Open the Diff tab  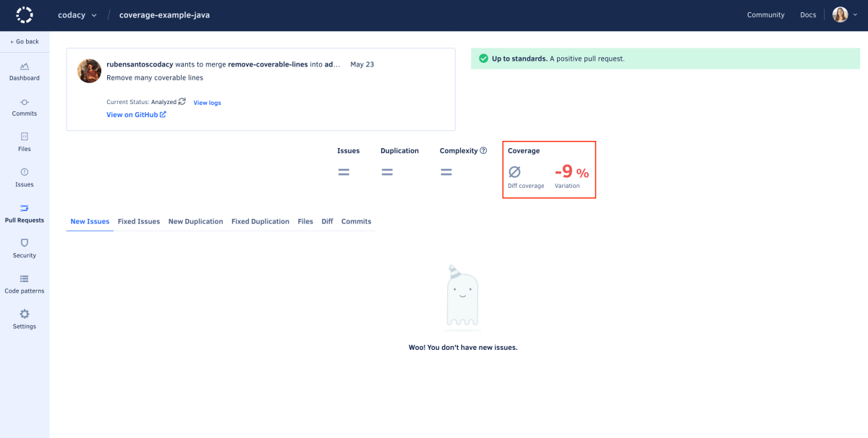(327, 221)
